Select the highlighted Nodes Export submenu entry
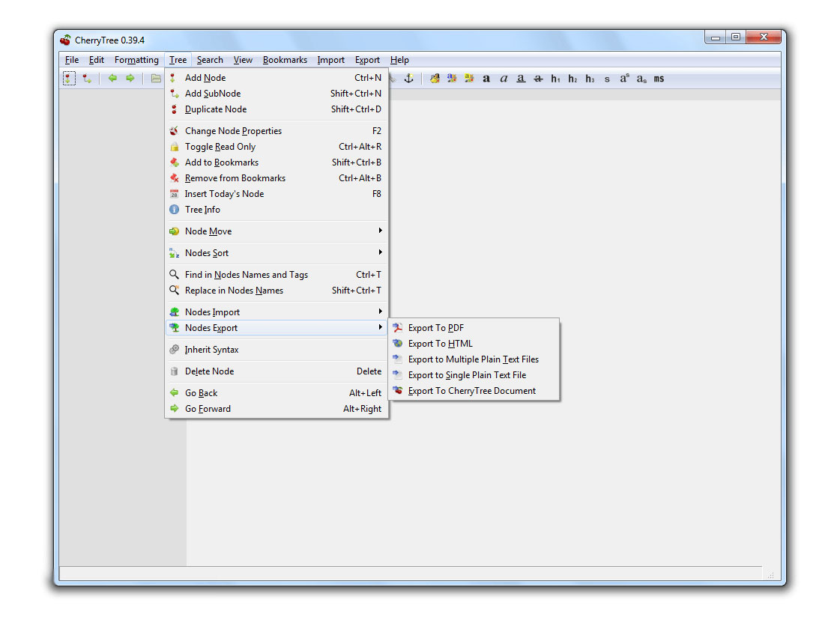The height and width of the screenshot is (629, 840). pyautogui.click(x=277, y=328)
